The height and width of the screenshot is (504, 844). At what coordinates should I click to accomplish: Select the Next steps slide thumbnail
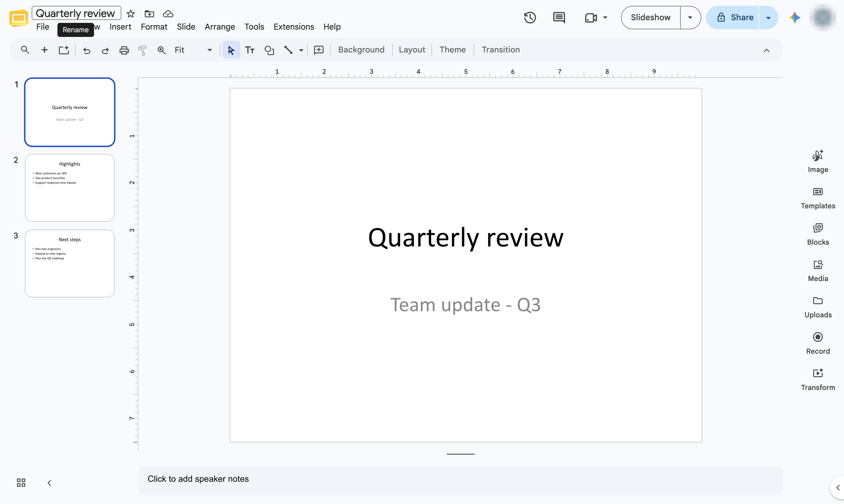(x=70, y=263)
